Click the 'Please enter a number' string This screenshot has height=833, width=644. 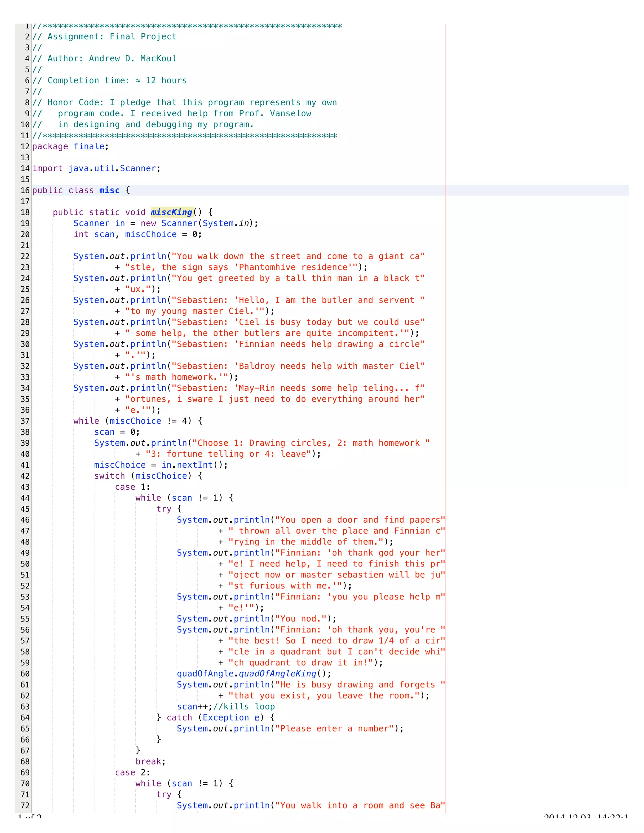coord(337,729)
